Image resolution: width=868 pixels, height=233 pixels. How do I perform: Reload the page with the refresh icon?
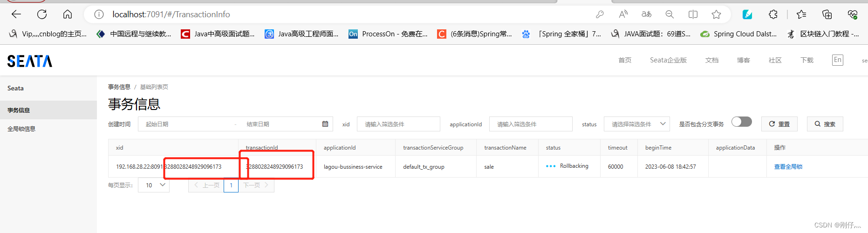click(x=42, y=14)
